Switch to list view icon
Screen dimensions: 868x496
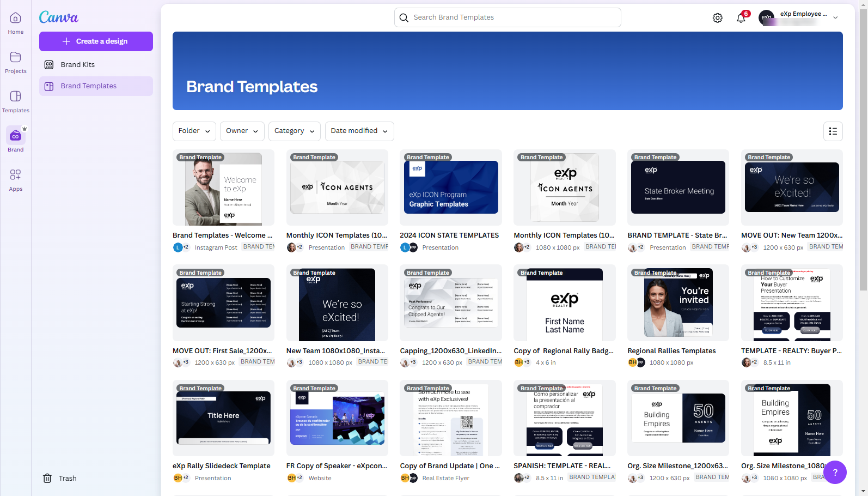tap(833, 131)
